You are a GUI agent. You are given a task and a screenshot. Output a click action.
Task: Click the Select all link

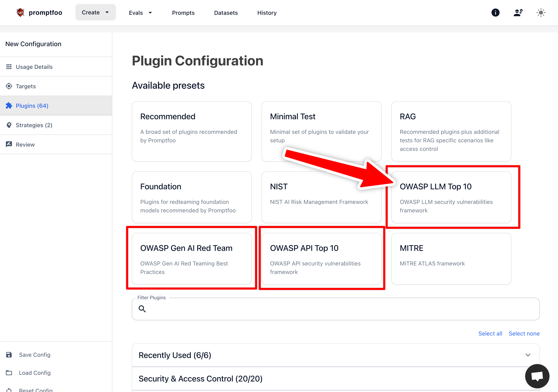(490, 333)
